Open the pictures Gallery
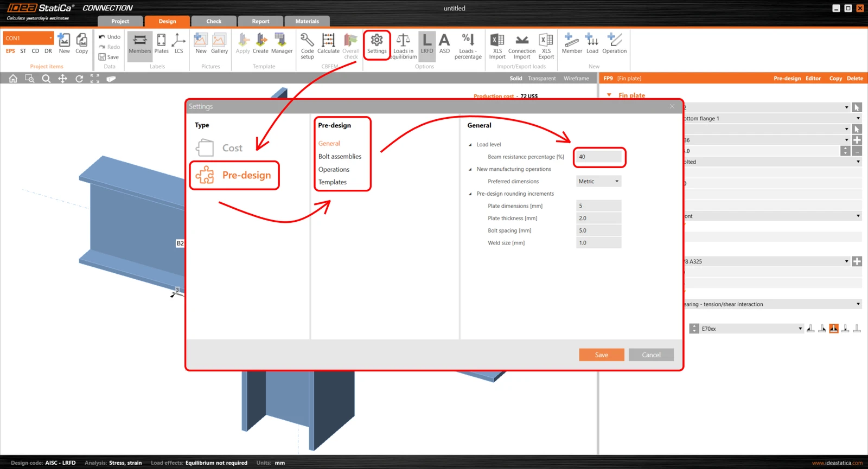Viewport: 868px width, 469px height. 219,44
